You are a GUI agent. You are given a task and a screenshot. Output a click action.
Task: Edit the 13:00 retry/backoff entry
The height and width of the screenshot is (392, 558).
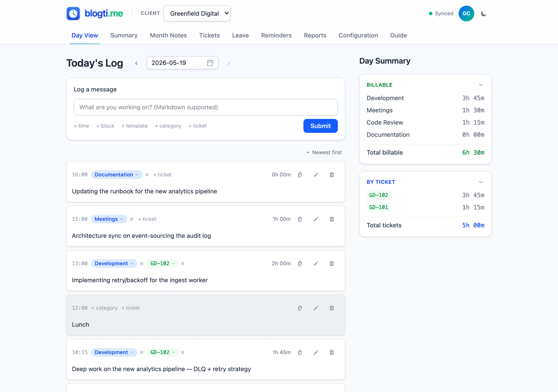pyautogui.click(x=316, y=264)
